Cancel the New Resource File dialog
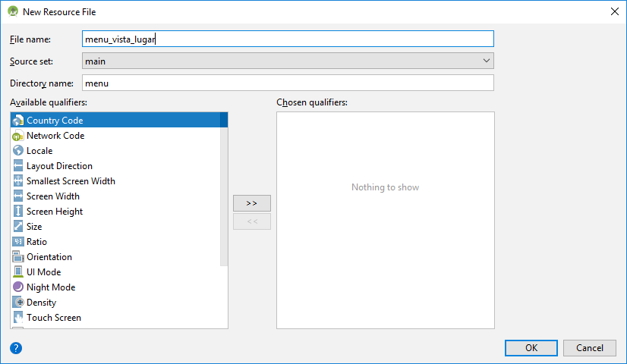Screen dimensions: 627x364 (589, 348)
